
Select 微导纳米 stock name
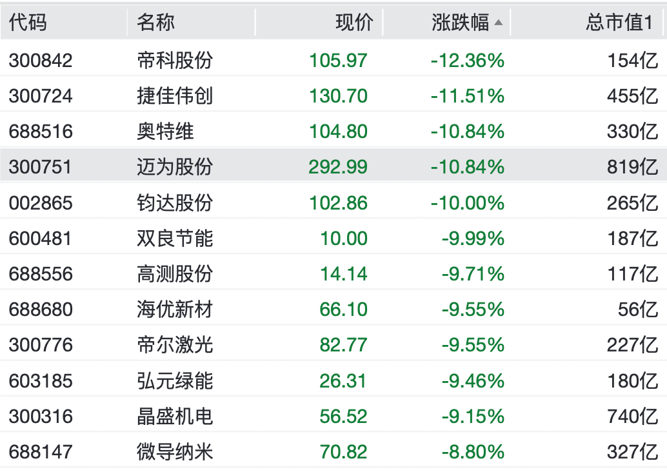tap(175, 451)
